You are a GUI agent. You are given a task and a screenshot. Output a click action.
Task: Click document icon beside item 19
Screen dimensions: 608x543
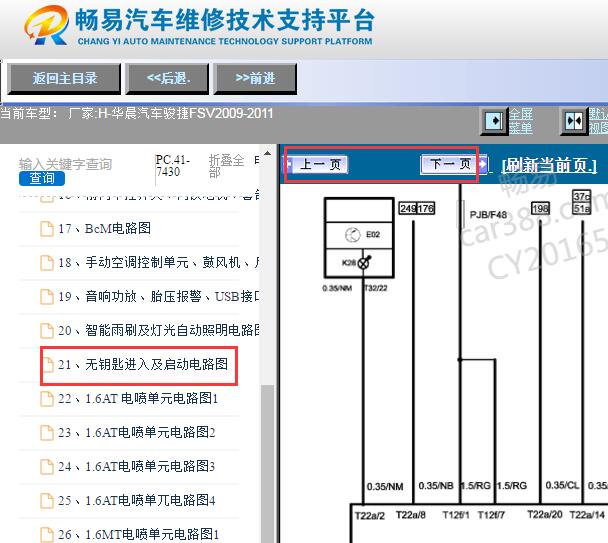click(47, 297)
